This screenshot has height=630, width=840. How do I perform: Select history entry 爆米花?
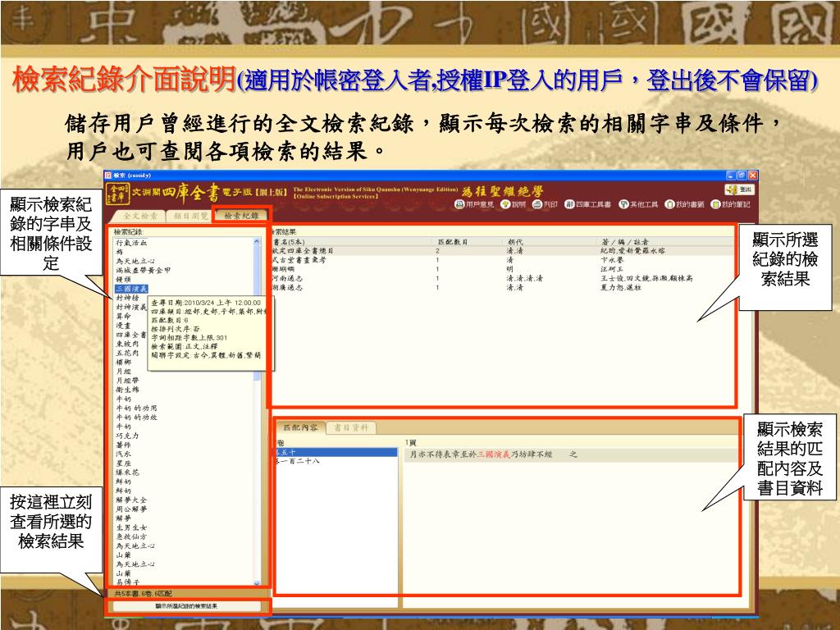pyautogui.click(x=127, y=472)
